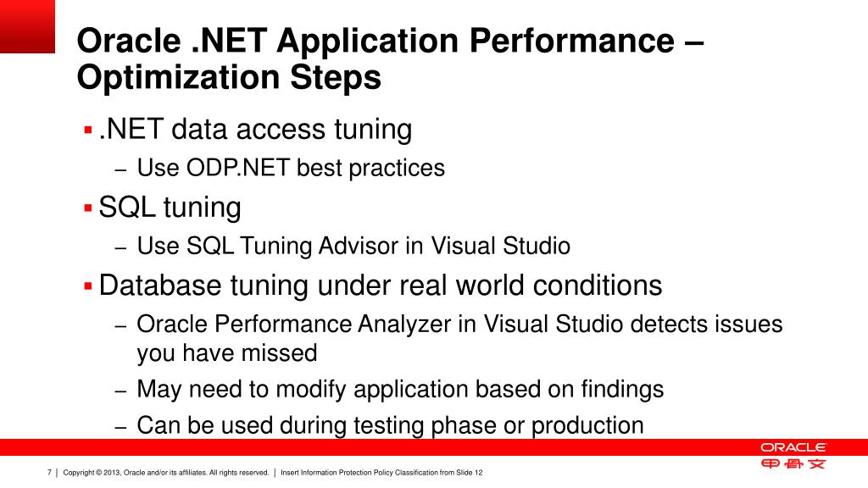Click the Copyright 2013 Oracle footer text

165,473
